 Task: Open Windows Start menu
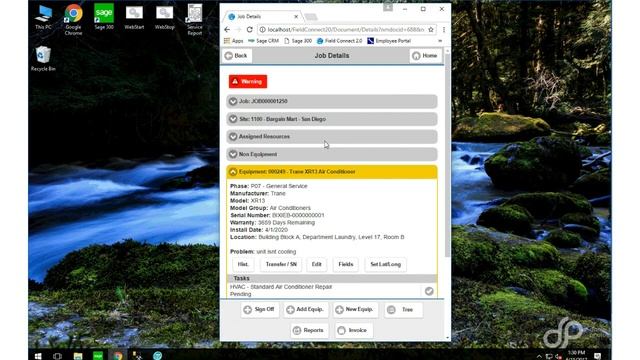click(38, 356)
